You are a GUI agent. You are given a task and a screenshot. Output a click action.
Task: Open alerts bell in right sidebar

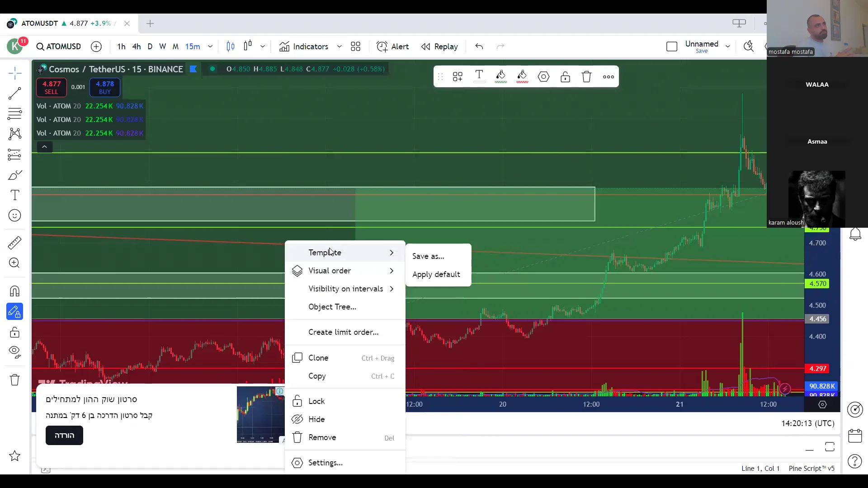tap(855, 234)
